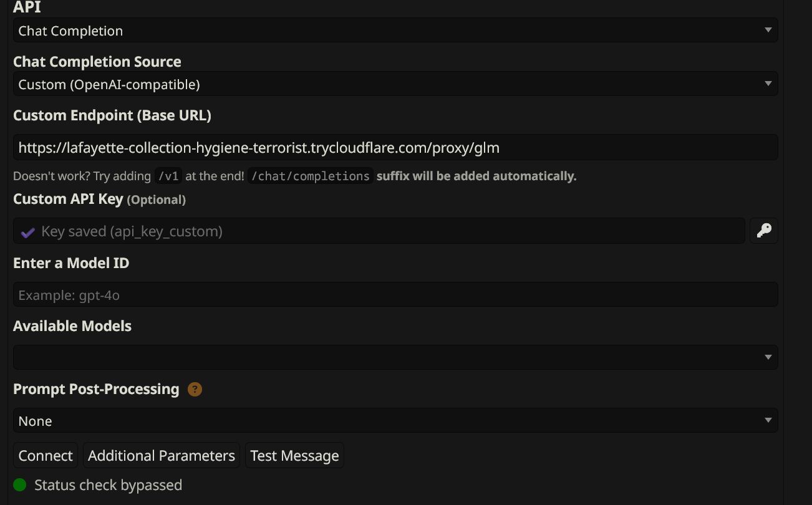
Task: Open Additional Parameters
Action: pos(162,456)
